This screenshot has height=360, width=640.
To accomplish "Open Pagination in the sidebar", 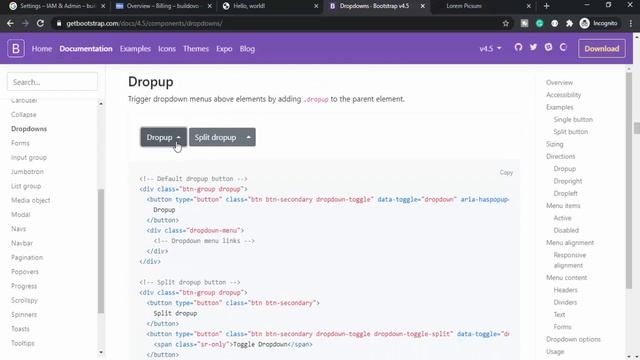I will [x=27, y=258].
